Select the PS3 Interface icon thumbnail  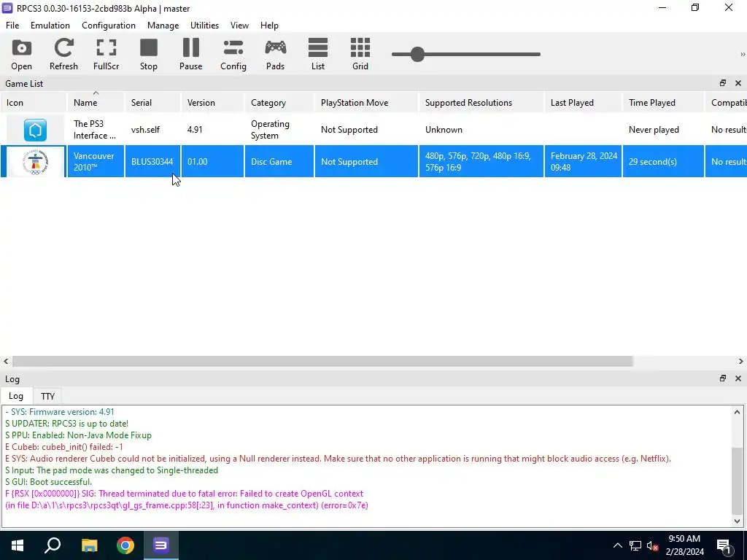pos(35,130)
